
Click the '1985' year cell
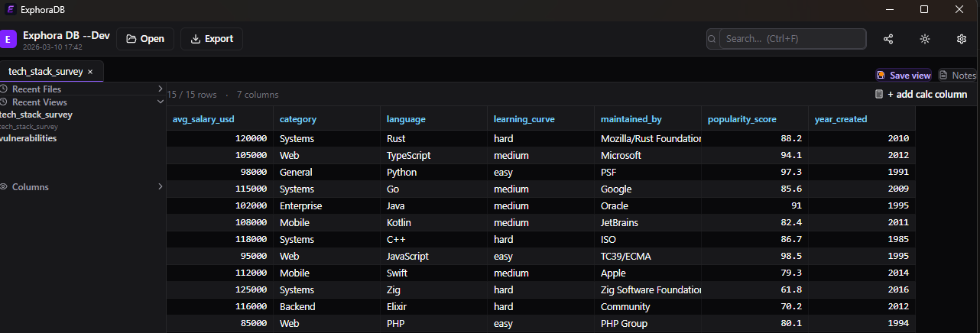[862, 240]
